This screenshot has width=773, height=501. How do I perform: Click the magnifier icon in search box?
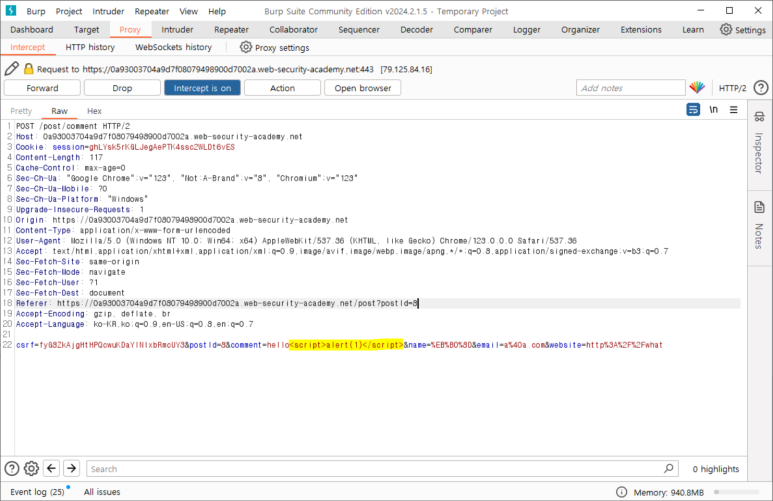point(668,468)
